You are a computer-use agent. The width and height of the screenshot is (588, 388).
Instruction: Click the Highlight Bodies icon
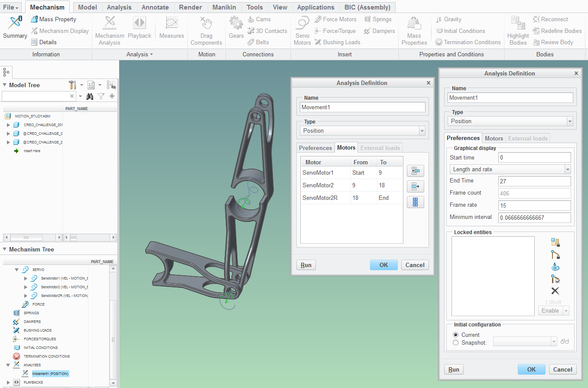(517, 29)
